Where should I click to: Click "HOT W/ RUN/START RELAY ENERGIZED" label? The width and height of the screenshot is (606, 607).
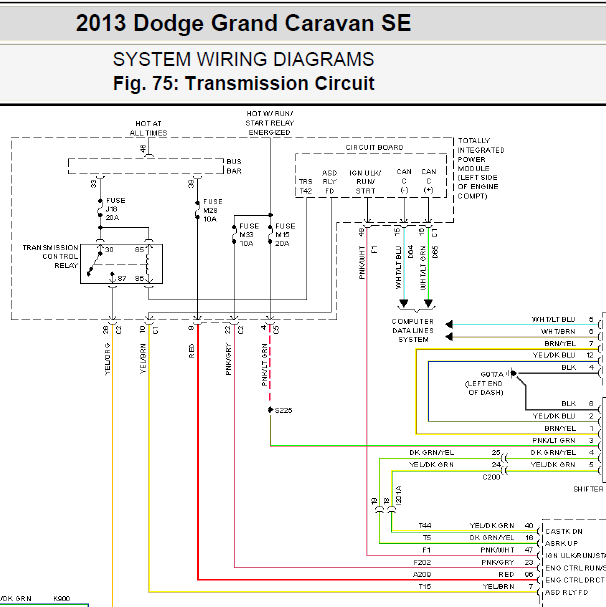pyautogui.click(x=270, y=123)
